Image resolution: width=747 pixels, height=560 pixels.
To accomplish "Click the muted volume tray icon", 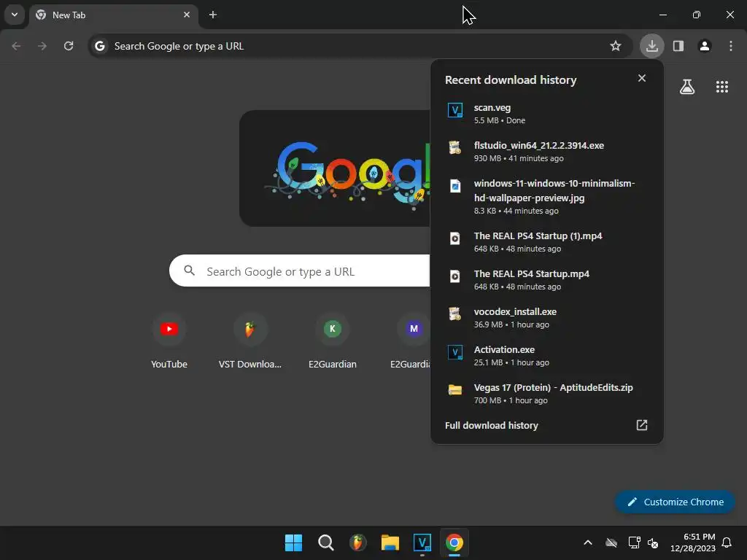I will click(653, 542).
